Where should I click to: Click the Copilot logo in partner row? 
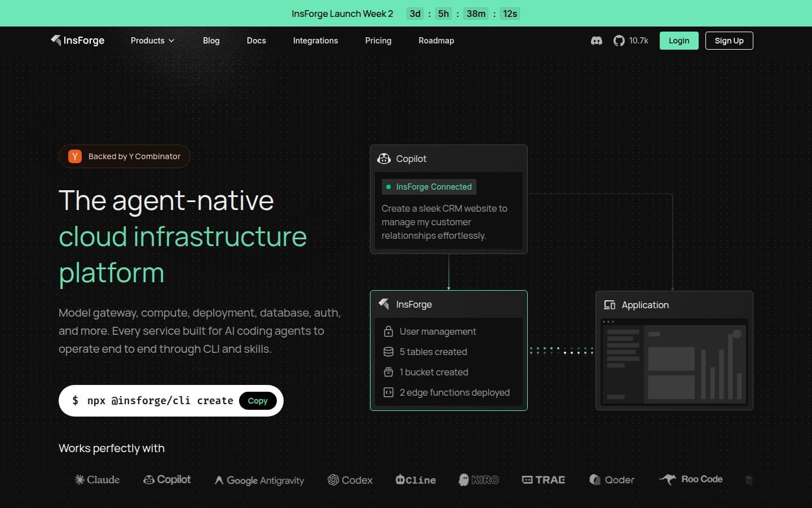[167, 480]
